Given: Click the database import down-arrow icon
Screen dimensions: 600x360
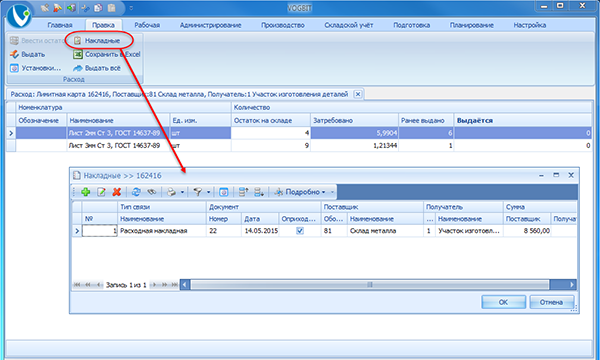Looking at the screenshot, I should click(259, 192).
